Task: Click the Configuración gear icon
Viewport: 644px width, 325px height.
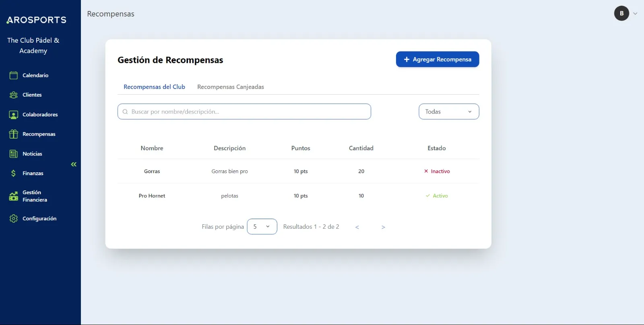Action: (13, 218)
